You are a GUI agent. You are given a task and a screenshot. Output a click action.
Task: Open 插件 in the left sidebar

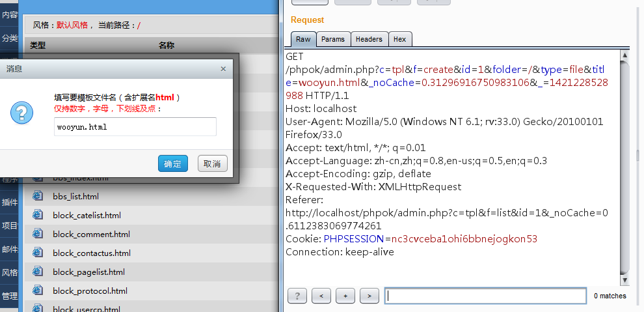10,202
